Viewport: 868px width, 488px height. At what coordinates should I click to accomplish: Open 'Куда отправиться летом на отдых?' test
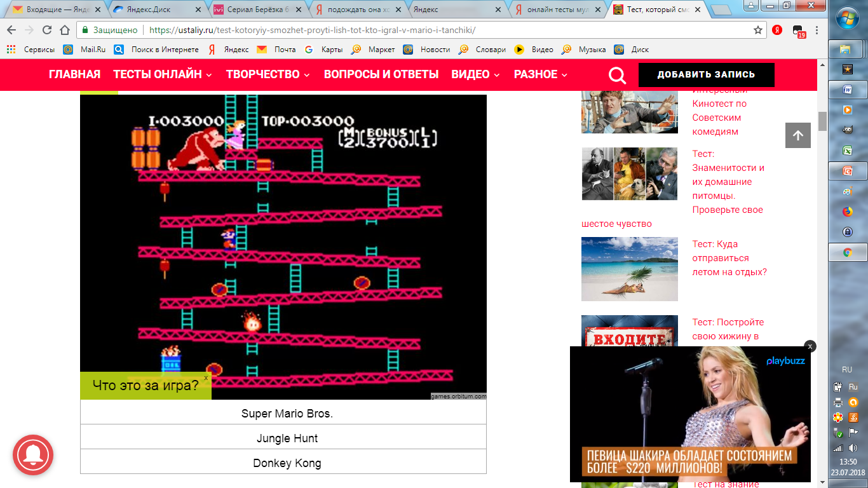point(729,258)
